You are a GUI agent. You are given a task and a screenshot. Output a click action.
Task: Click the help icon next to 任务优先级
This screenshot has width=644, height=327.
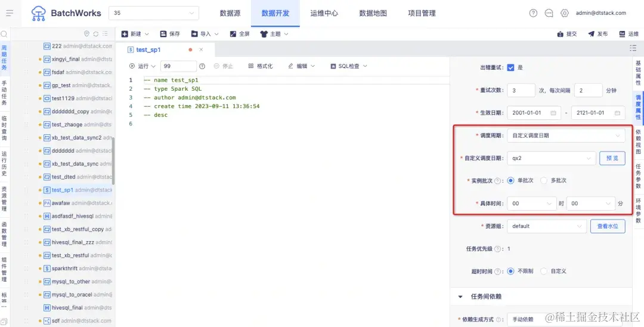[497, 249]
